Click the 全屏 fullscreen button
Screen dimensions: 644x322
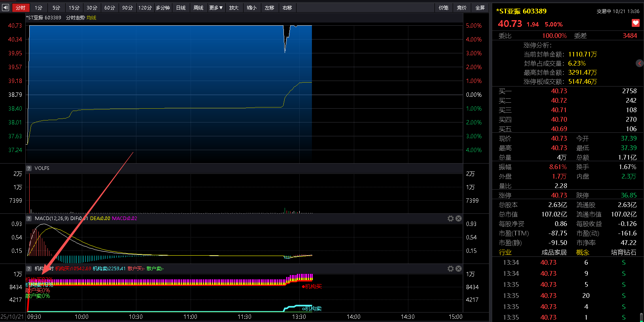pos(480,8)
